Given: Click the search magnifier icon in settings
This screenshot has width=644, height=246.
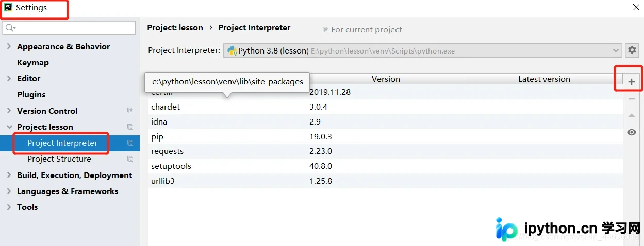Looking at the screenshot, I should coord(10,28).
